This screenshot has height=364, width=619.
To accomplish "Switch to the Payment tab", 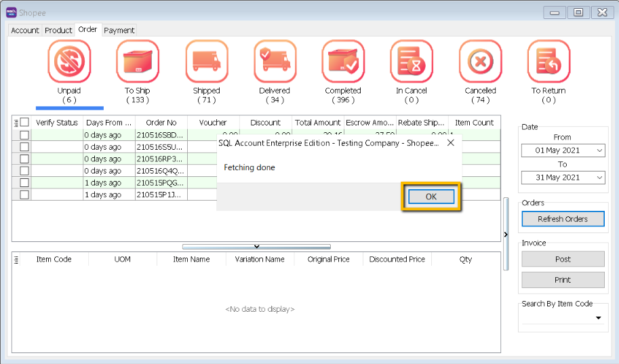I will 119,31.
